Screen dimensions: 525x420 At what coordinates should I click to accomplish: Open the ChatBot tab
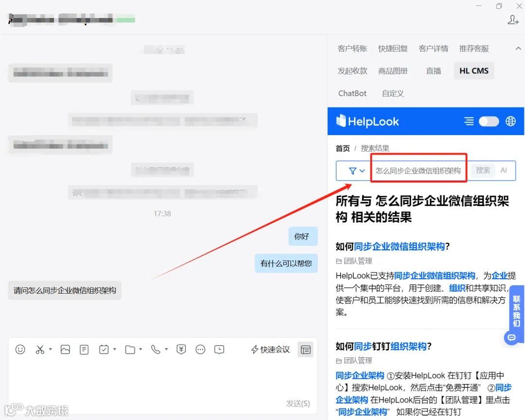(352, 93)
